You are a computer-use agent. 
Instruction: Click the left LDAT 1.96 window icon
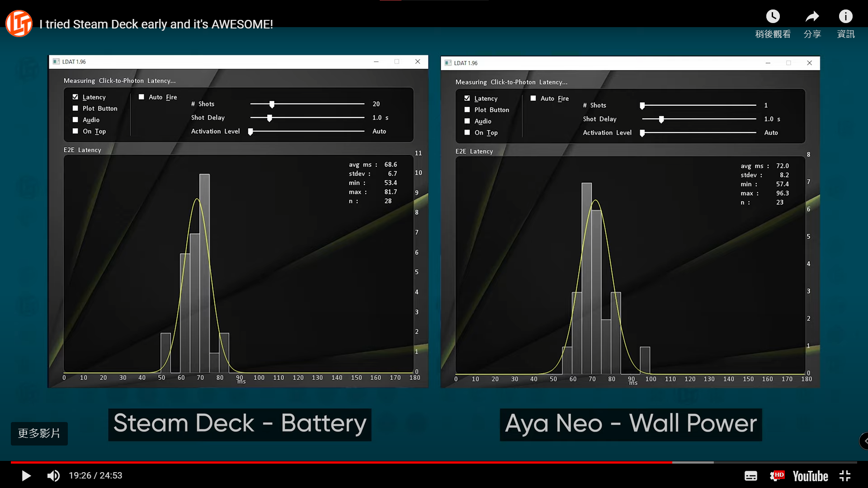point(57,62)
